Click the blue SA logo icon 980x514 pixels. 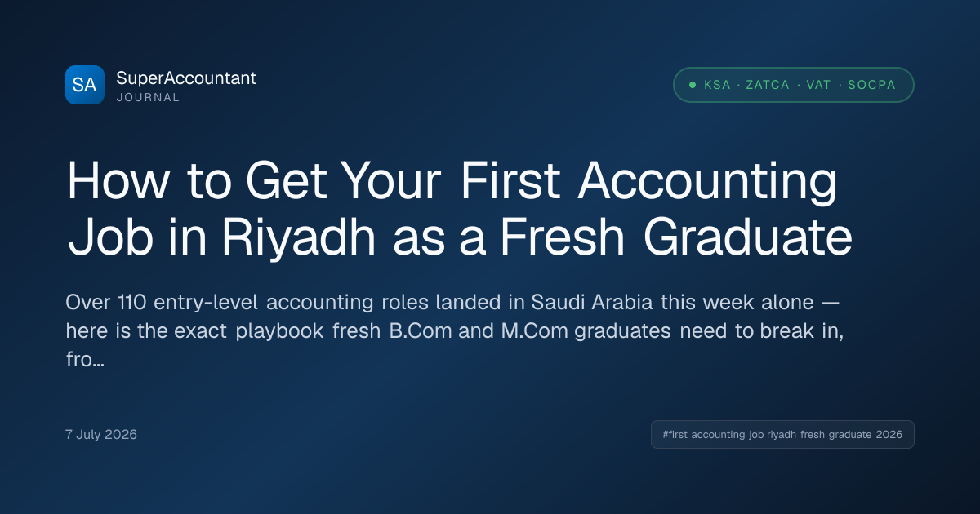click(x=85, y=85)
